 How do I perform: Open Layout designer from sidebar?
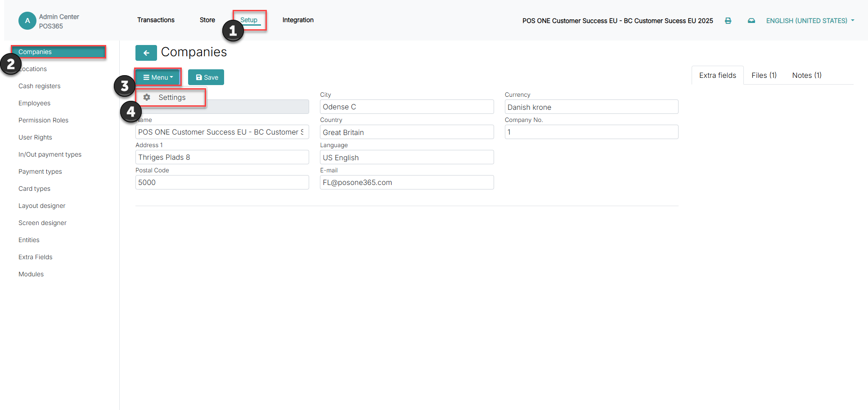click(42, 206)
